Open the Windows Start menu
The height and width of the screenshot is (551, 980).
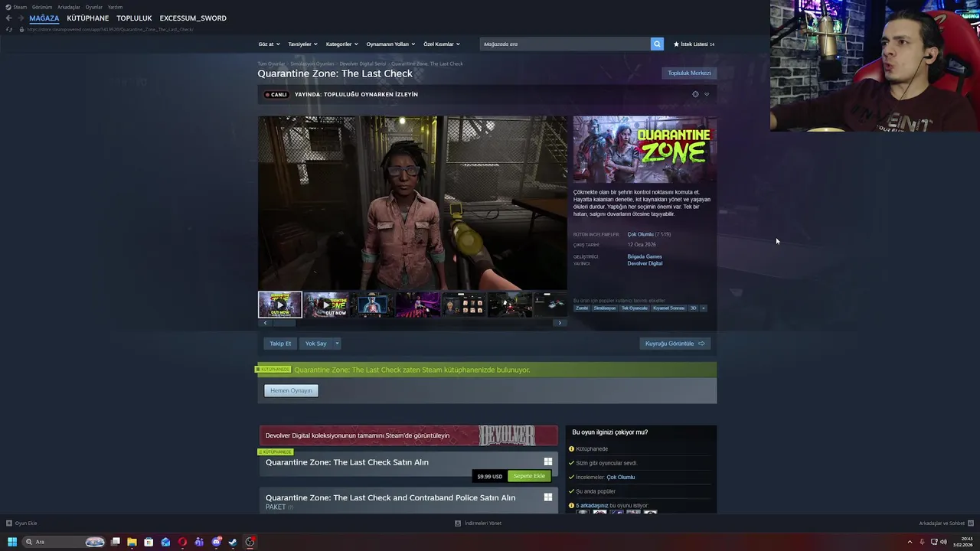point(11,542)
